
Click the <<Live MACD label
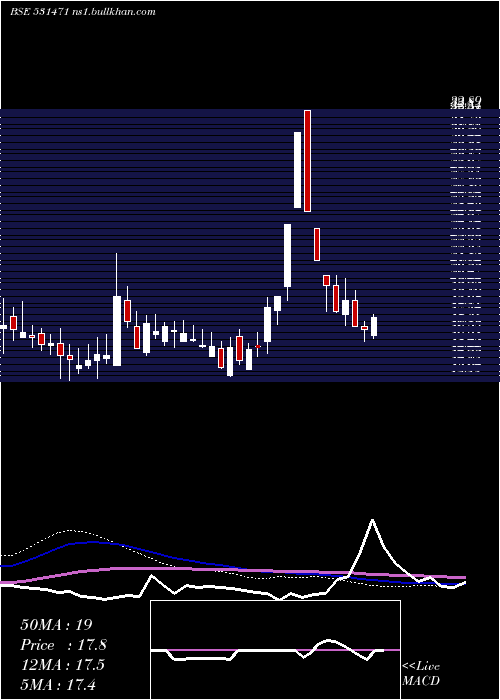click(x=421, y=673)
